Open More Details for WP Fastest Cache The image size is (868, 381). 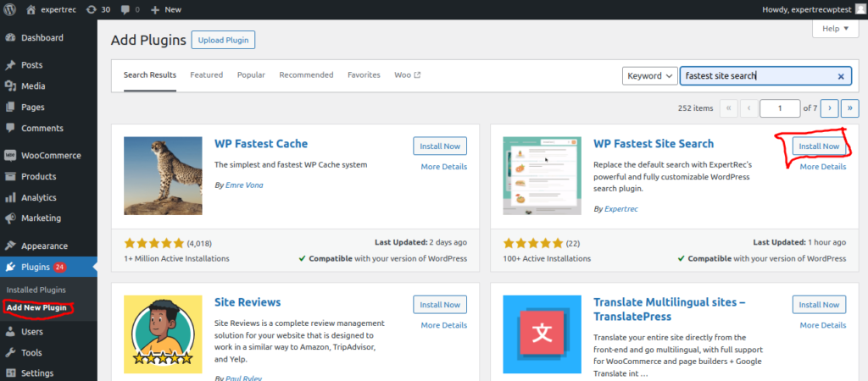click(444, 167)
